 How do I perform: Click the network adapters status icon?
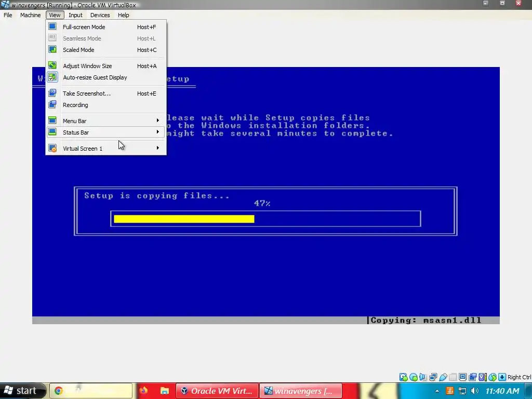433,377
